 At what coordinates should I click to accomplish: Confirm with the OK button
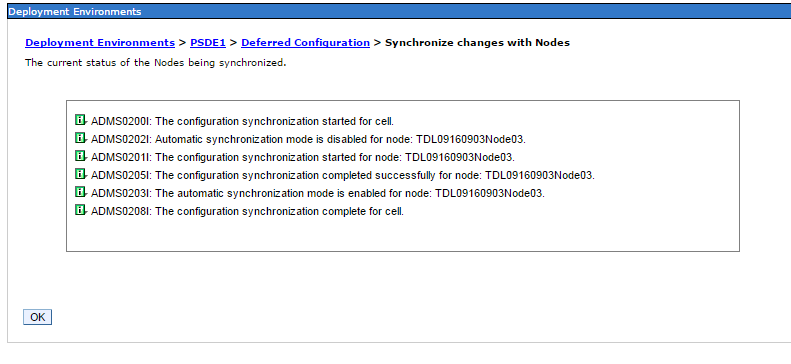click(37, 317)
